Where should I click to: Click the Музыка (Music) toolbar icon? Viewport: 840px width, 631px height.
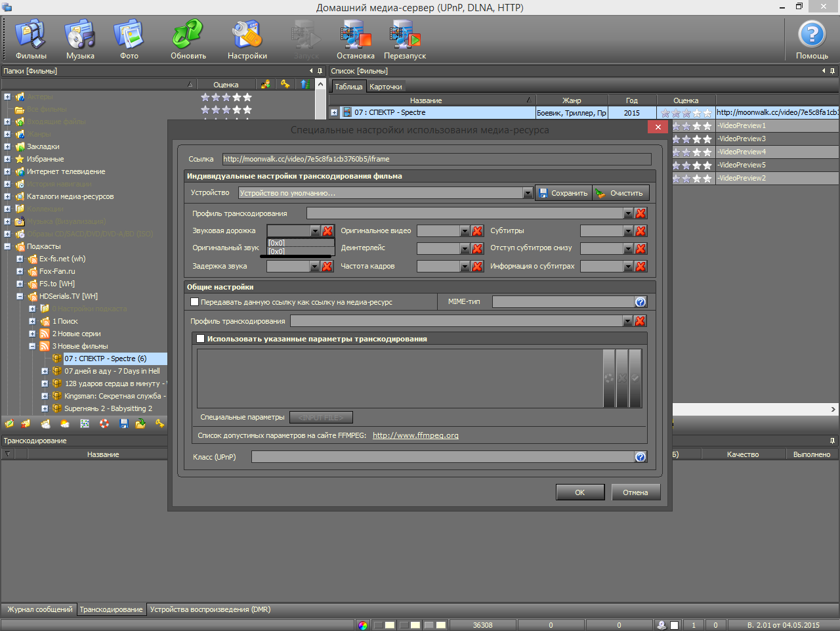click(x=80, y=38)
